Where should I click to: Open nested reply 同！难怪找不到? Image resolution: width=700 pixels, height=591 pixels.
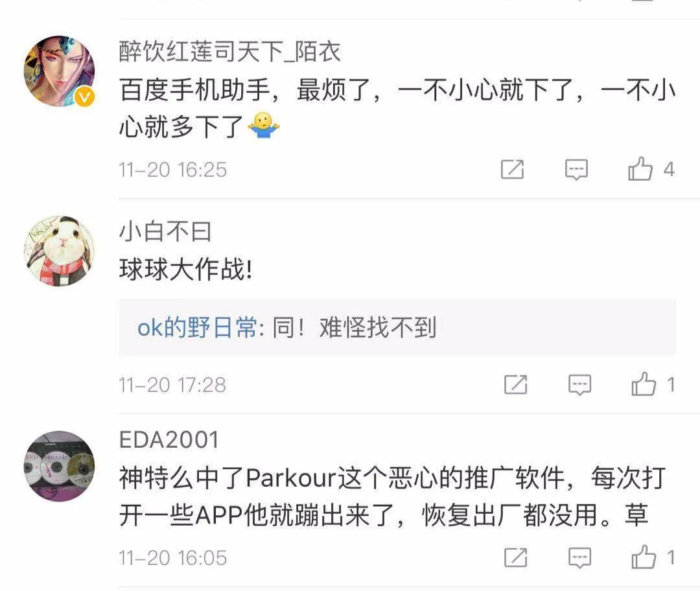point(397,328)
